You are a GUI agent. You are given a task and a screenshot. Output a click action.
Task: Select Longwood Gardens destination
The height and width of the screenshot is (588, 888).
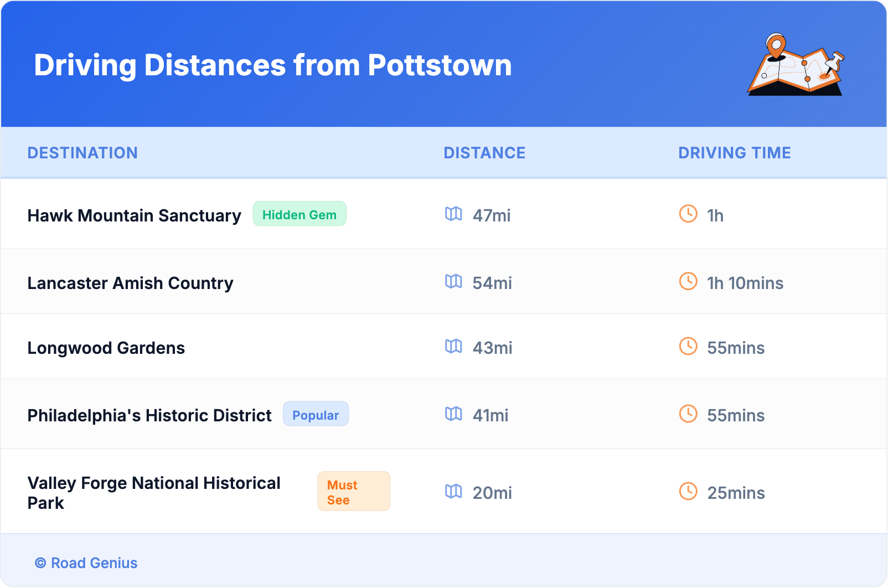(x=106, y=348)
